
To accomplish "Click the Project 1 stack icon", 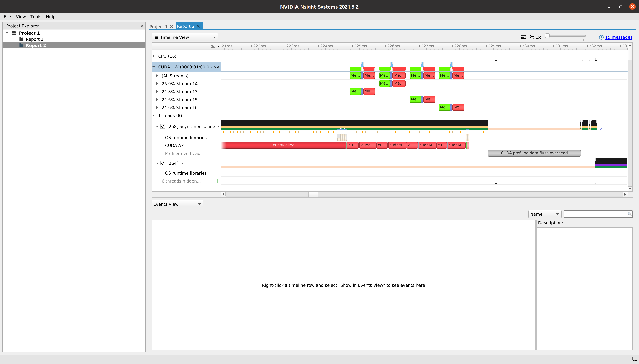I will (x=14, y=33).
